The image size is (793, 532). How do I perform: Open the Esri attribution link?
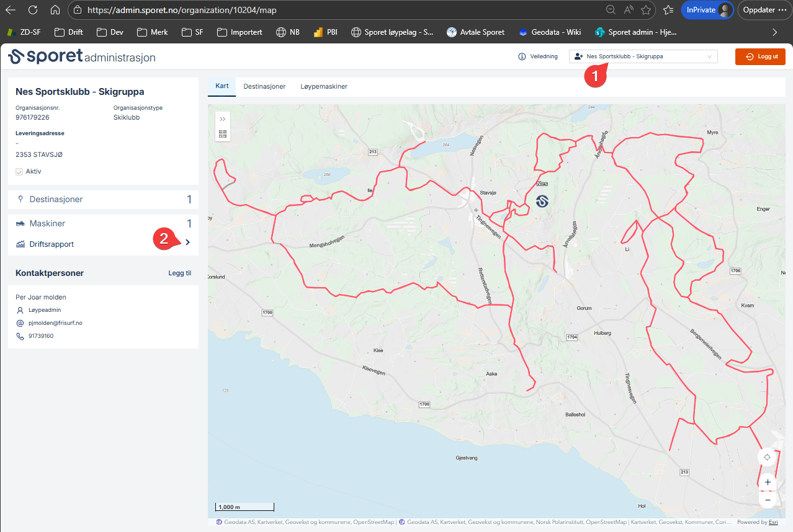point(773,522)
